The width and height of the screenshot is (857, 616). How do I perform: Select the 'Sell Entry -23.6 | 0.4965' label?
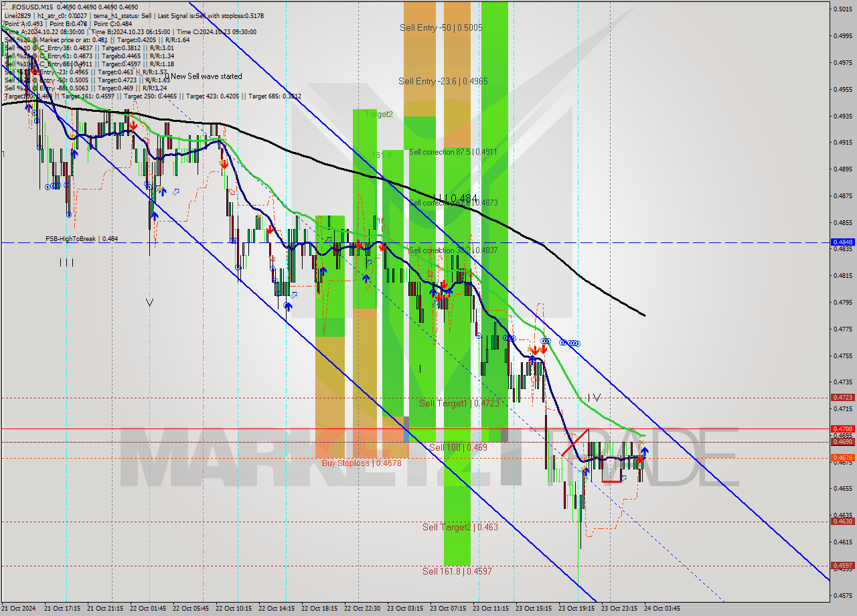tap(443, 81)
